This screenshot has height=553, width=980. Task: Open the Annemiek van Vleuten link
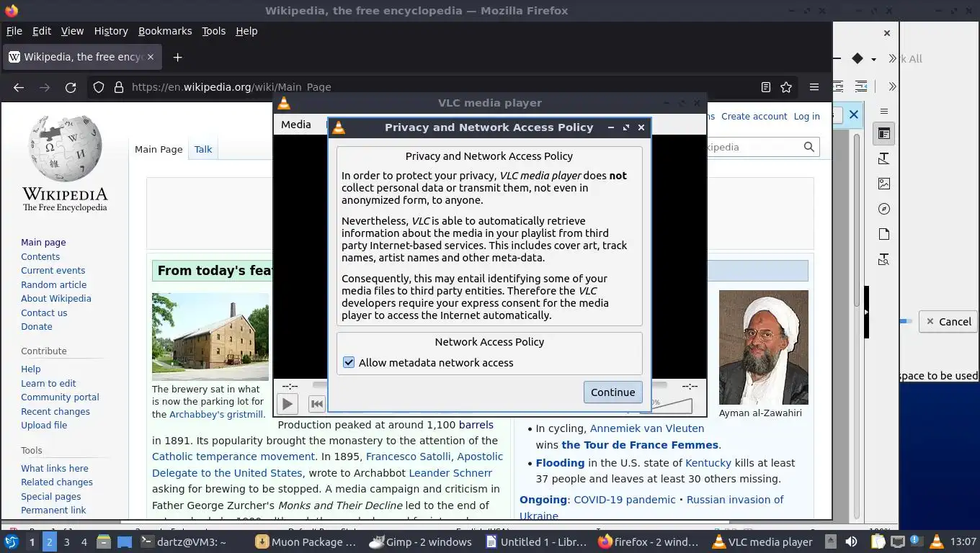click(647, 428)
